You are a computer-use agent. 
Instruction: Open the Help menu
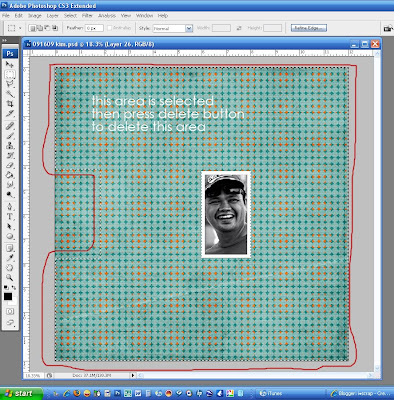(163, 16)
